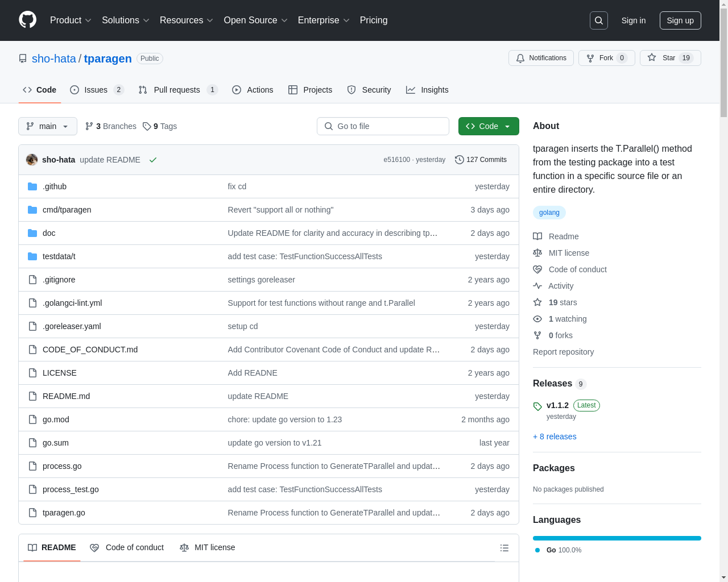
Task: Open the README outline list icon
Action: [x=504, y=548]
